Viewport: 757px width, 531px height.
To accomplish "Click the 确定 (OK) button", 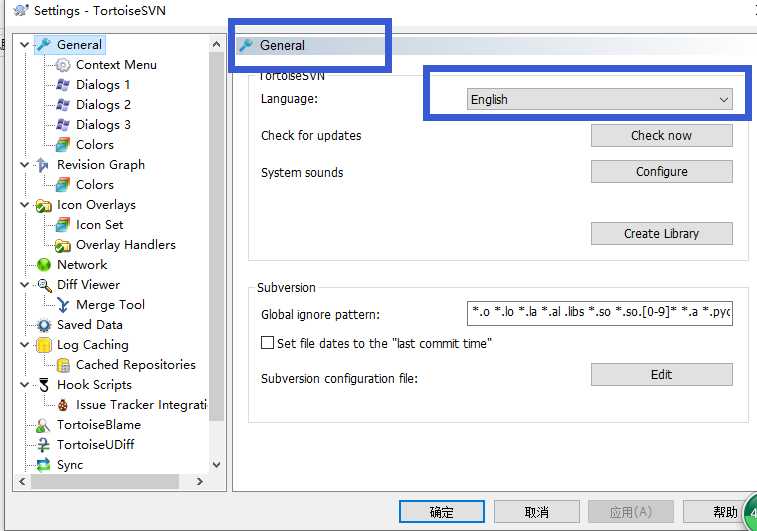I will coord(442,512).
